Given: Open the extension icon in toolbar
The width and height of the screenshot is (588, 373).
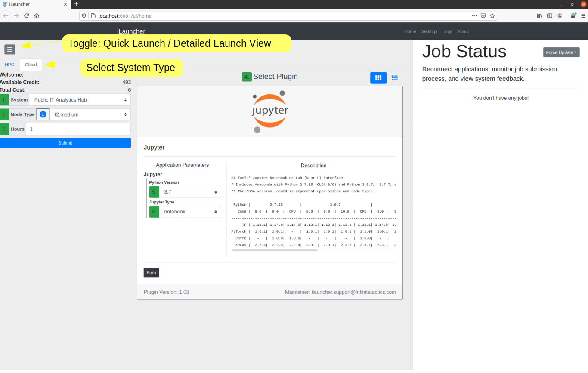Looking at the screenshot, I should coord(573,15).
